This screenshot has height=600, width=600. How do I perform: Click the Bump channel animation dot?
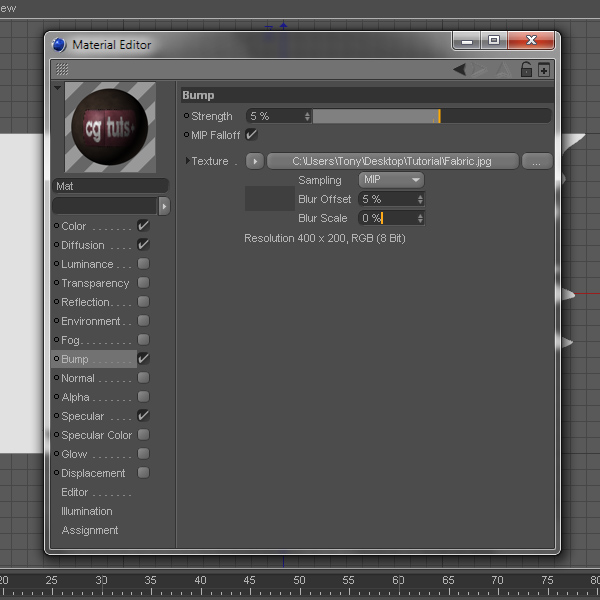point(56,359)
